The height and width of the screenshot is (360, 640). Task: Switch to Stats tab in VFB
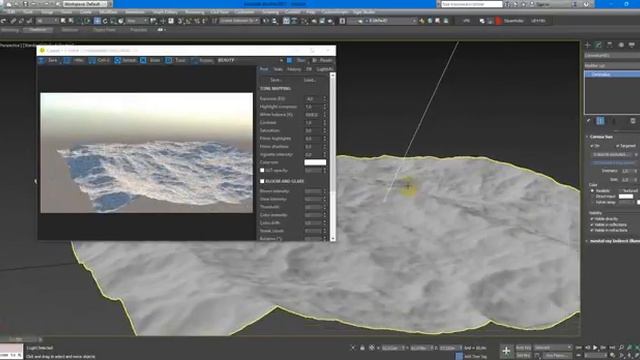278,69
